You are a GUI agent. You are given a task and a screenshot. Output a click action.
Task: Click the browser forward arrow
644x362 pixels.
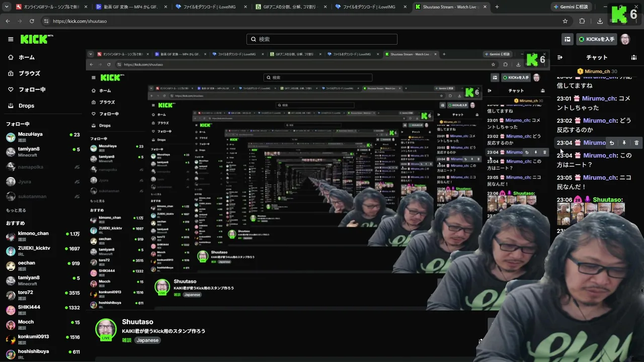point(20,21)
